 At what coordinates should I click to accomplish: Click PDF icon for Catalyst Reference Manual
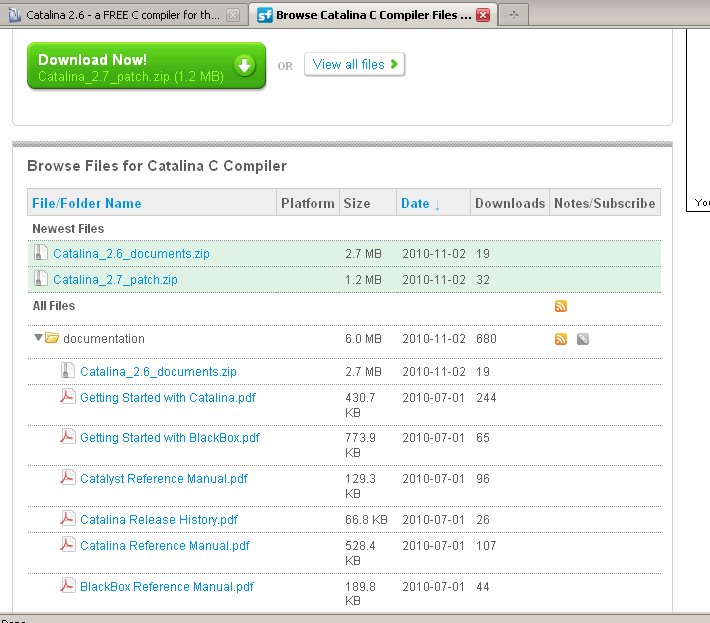click(x=67, y=477)
